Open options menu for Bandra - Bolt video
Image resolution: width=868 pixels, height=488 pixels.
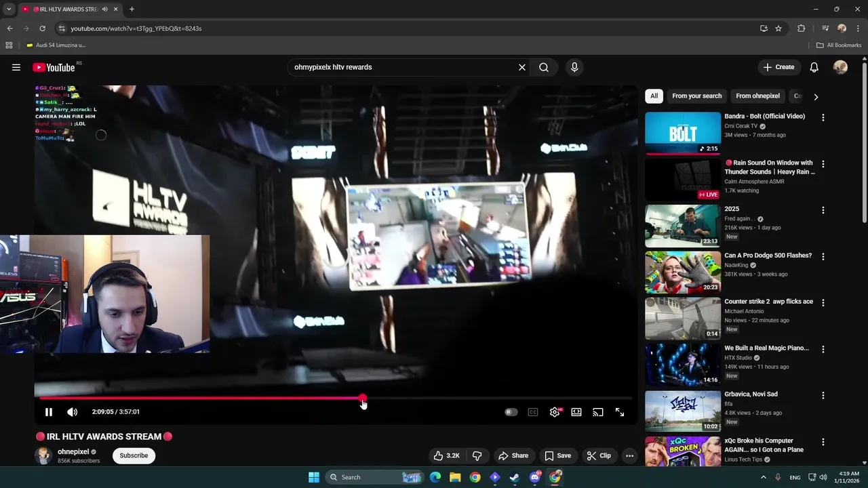point(823,118)
